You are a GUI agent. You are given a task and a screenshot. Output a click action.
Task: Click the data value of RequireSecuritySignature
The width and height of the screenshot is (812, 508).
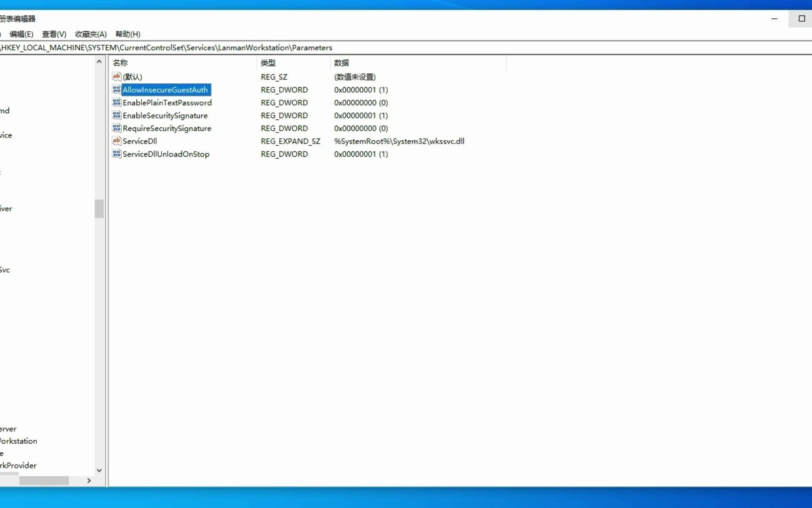tap(361, 128)
